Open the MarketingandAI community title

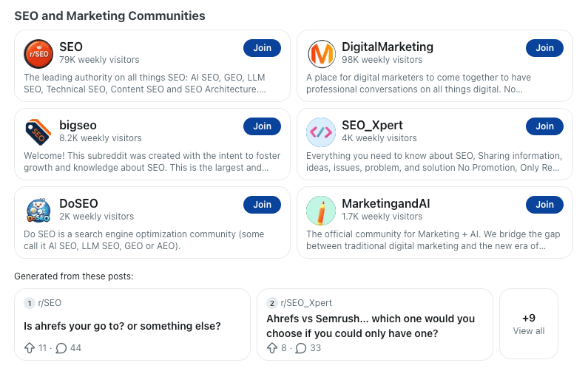386,203
